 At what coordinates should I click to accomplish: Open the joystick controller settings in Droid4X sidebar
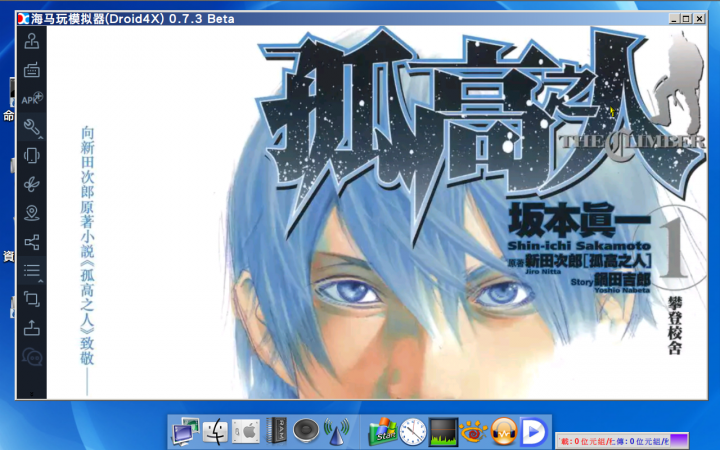[31, 41]
